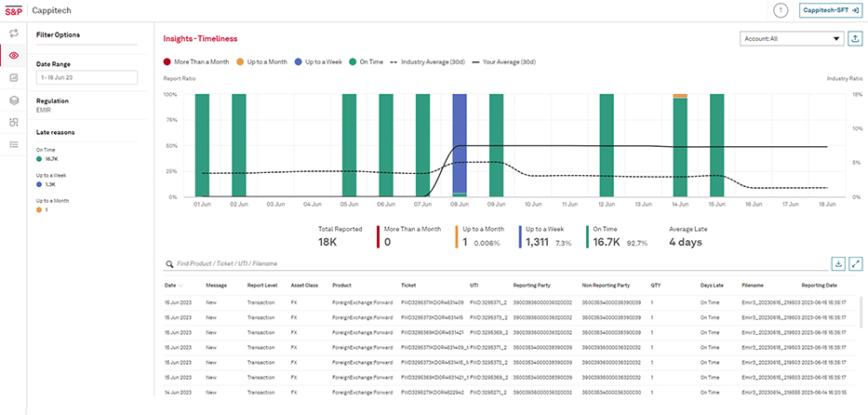
Task: Click the Cappitech-SFT switch button
Action: point(832,10)
